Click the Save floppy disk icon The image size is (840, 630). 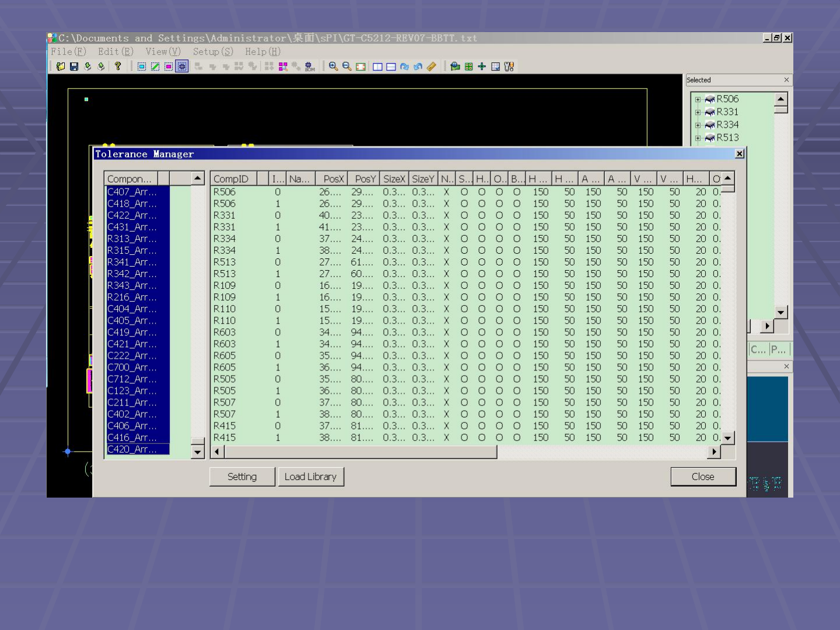pos(74,66)
